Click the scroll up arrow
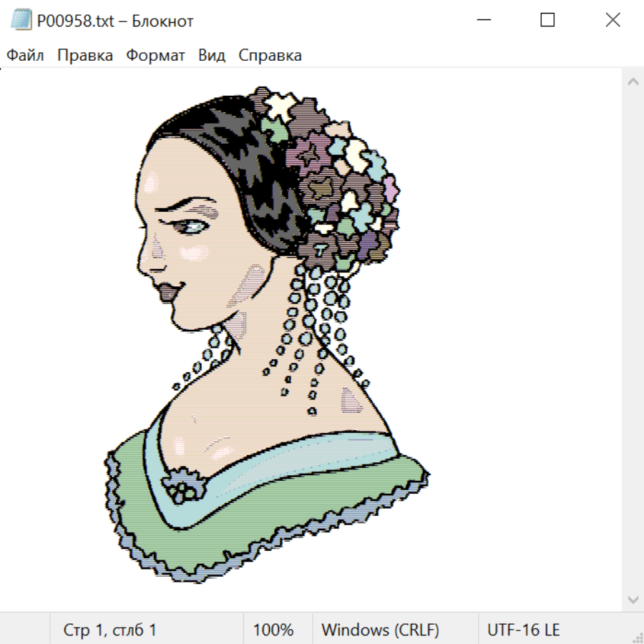 (x=633, y=82)
